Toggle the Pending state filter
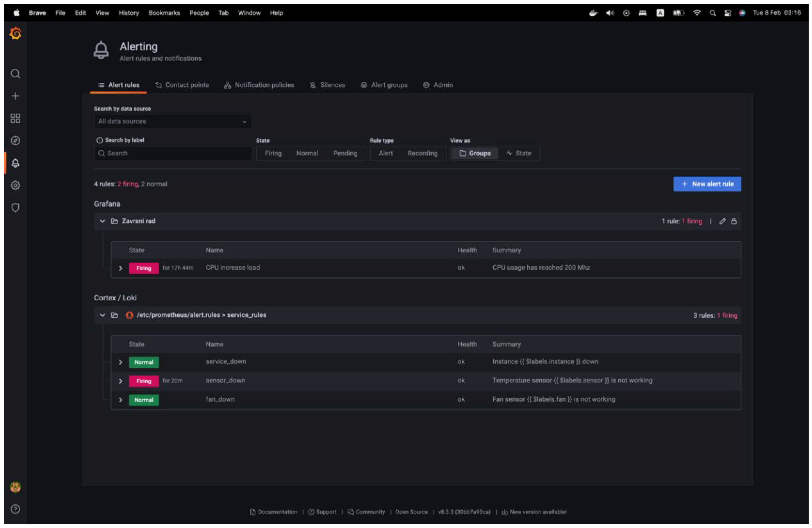Viewport: 812px width, 528px height. 345,153
